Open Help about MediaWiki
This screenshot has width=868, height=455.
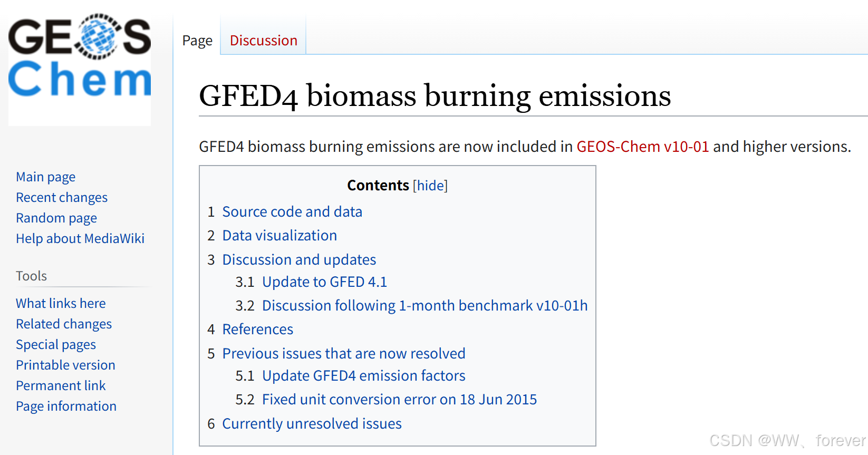click(80, 238)
